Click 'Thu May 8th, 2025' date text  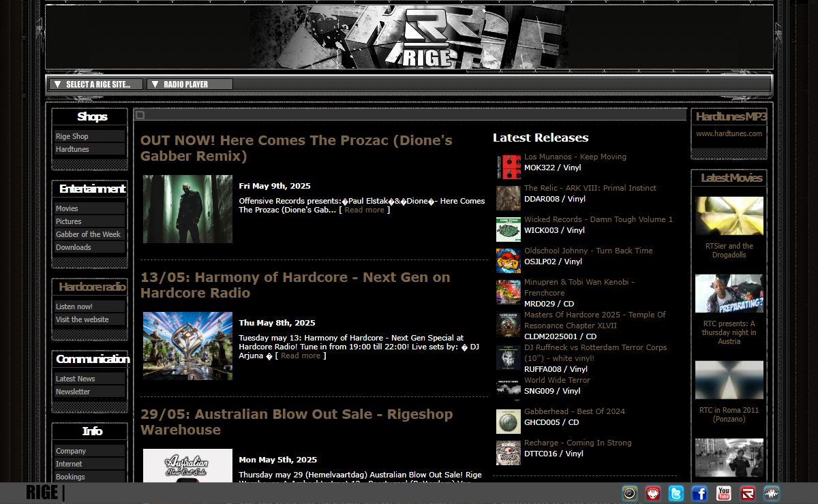click(x=277, y=323)
